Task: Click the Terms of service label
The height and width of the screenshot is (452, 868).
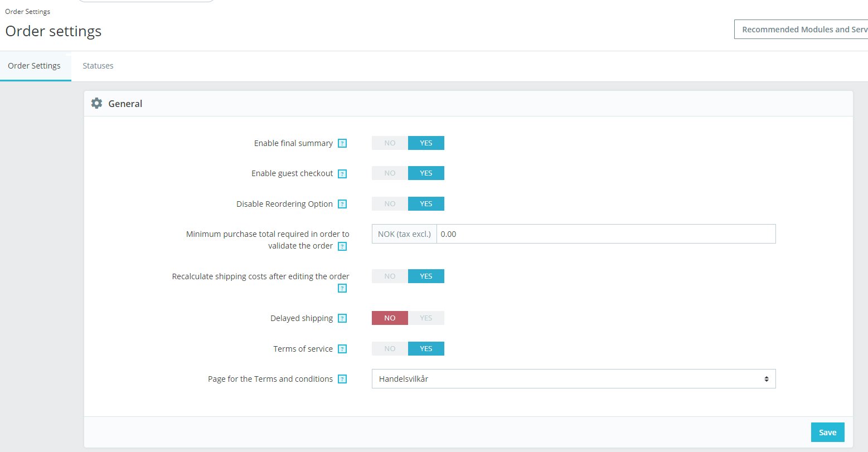Action: (303, 349)
